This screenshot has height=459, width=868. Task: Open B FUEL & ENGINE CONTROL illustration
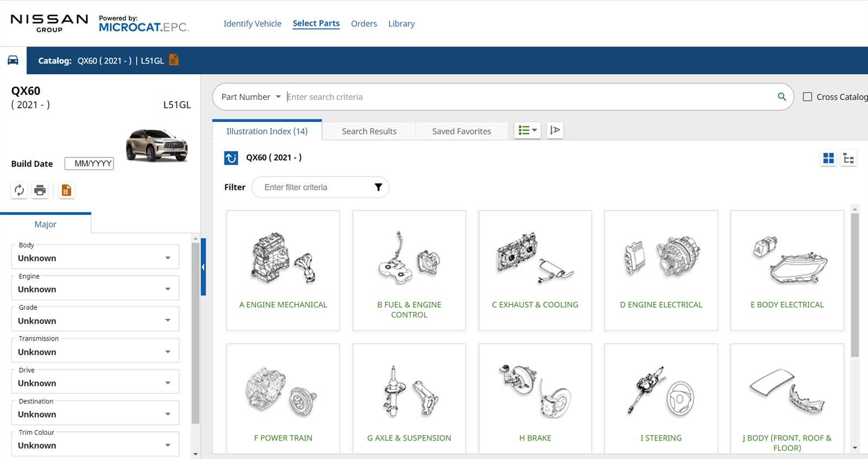[409, 270]
